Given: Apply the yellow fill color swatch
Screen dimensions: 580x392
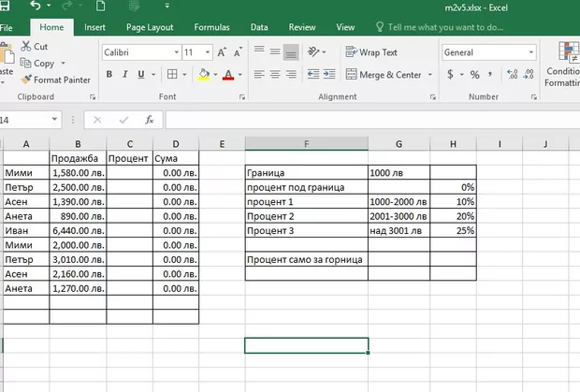Looking at the screenshot, I should [203, 75].
